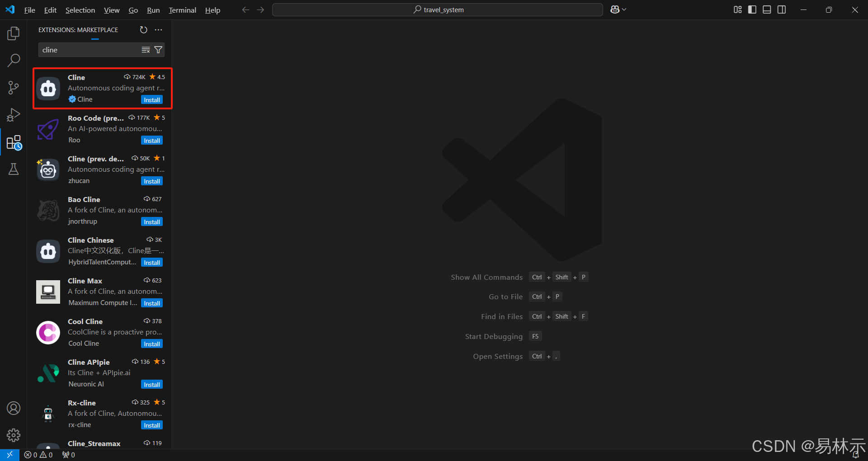Open notifications bell in status bar
Image resolution: width=868 pixels, height=461 pixels.
point(855,455)
